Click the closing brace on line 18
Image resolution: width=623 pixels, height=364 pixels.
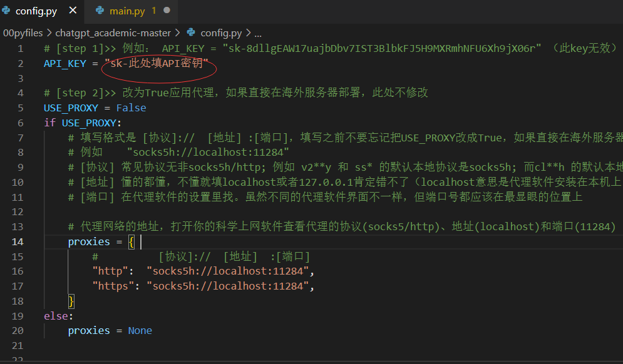click(71, 301)
